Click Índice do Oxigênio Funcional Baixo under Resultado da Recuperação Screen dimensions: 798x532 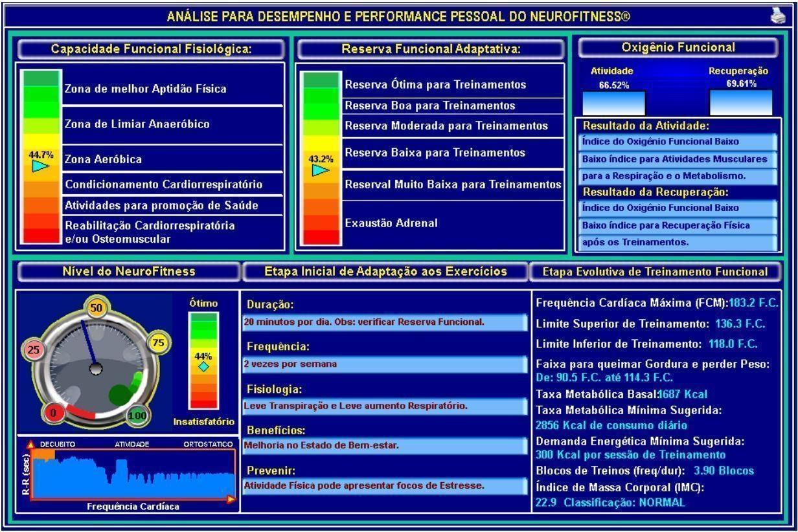[676, 208]
